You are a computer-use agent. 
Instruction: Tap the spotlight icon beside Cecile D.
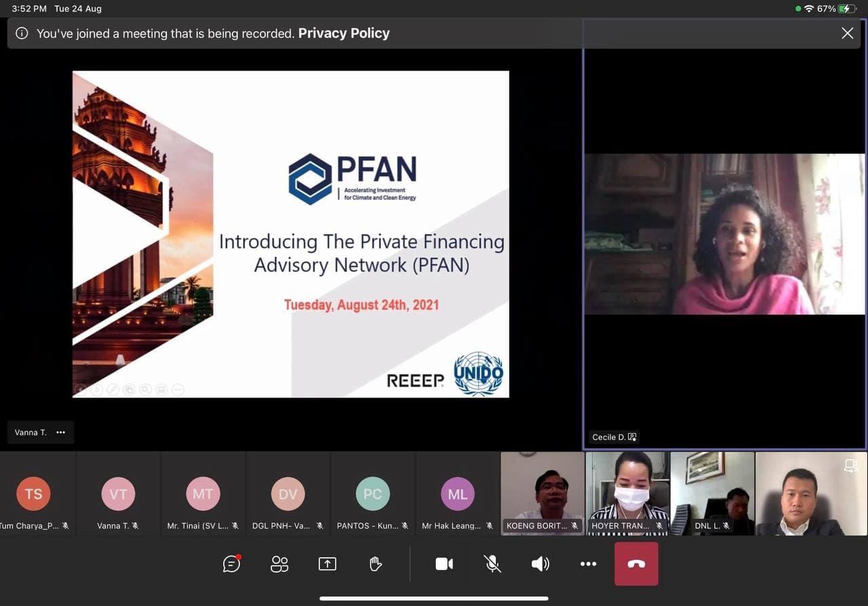(x=632, y=437)
